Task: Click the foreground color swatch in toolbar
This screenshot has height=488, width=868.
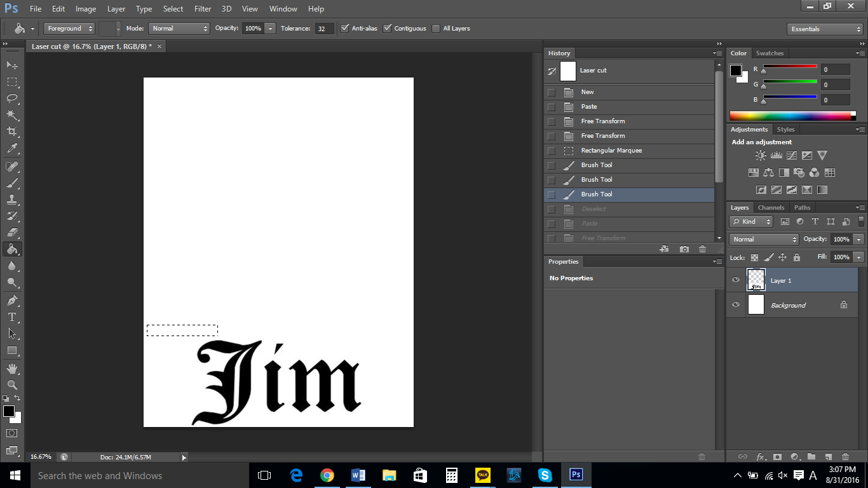Action: coord(9,411)
